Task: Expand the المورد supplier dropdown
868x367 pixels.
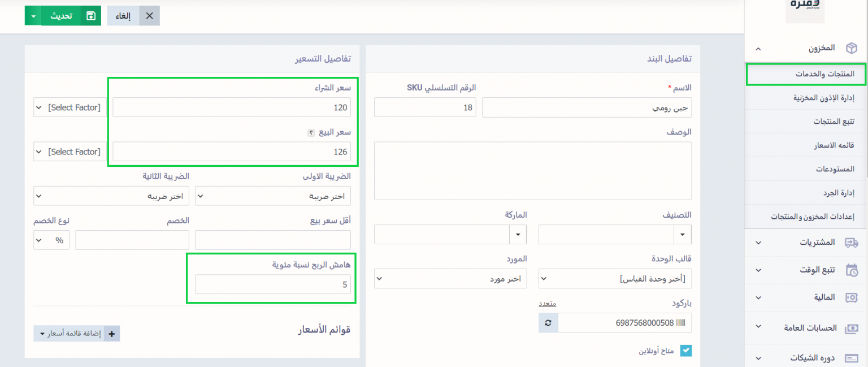Action: (x=450, y=279)
